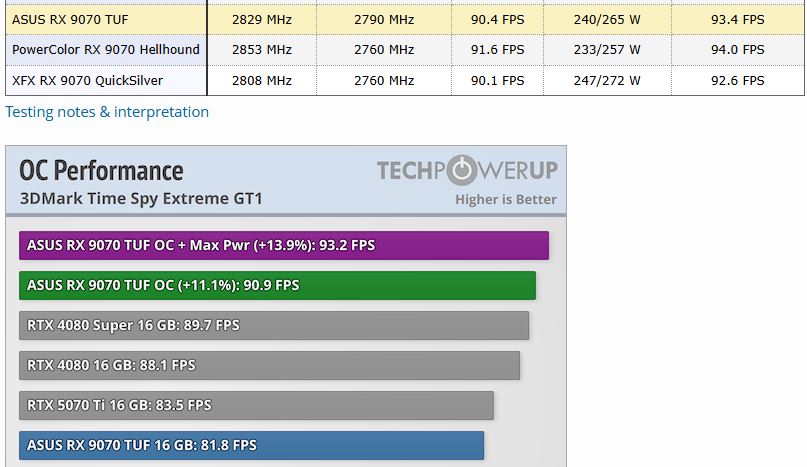This screenshot has width=807, height=467.
Task: Click the 94.0 FPS table cell
Action: (737, 49)
